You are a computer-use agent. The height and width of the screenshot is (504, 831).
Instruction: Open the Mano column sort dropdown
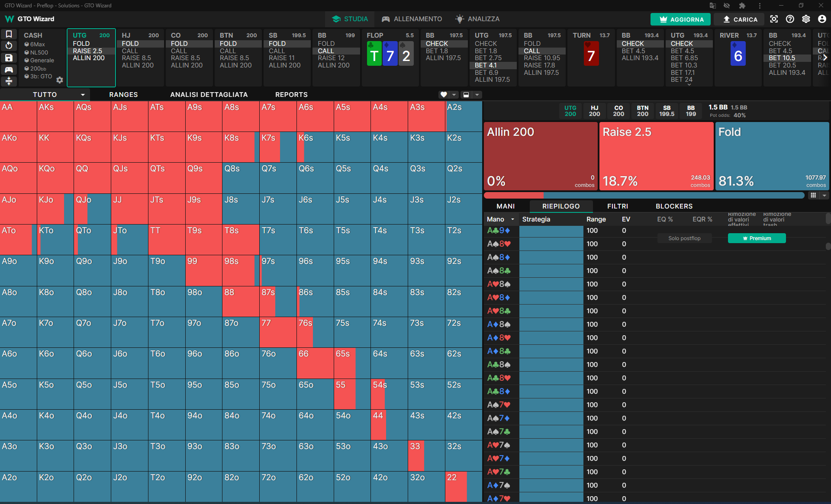pyautogui.click(x=512, y=219)
